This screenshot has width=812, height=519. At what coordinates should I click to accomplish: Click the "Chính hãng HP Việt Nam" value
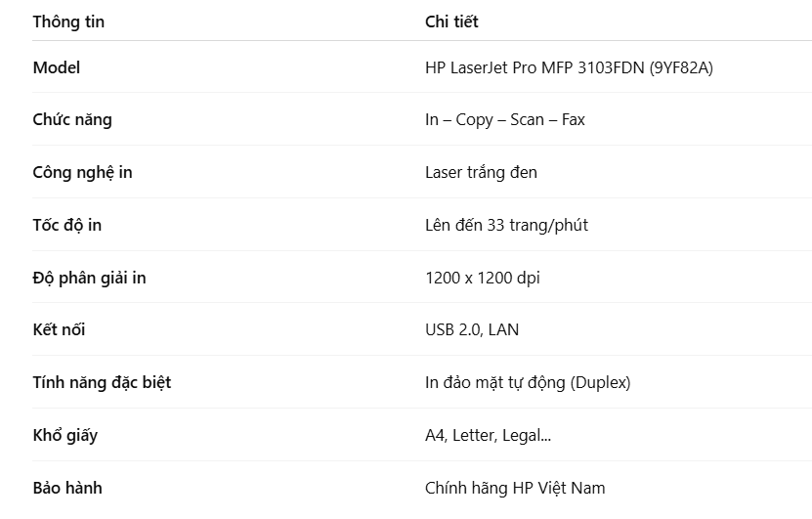515,488
